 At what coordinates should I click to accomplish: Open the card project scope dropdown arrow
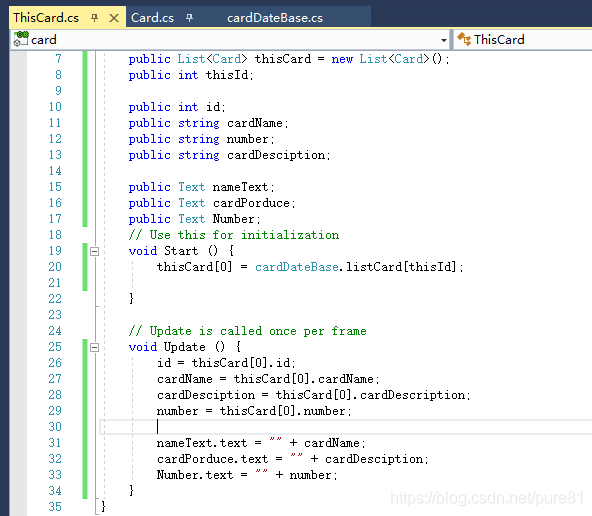pyautogui.click(x=444, y=40)
